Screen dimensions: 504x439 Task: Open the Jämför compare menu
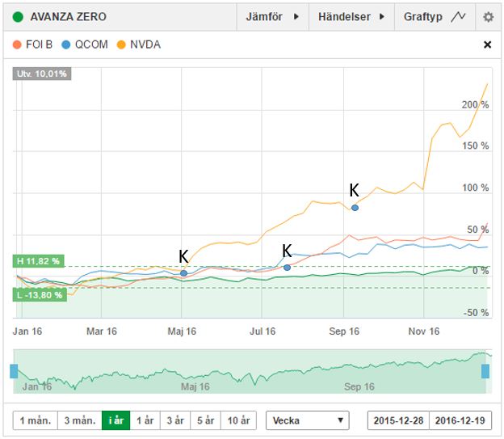coord(272,17)
